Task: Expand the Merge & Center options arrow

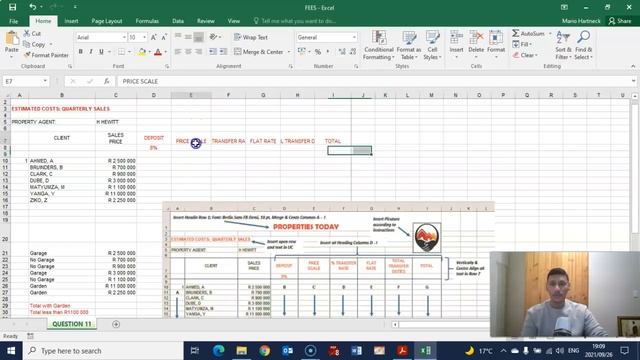Action: (x=289, y=52)
